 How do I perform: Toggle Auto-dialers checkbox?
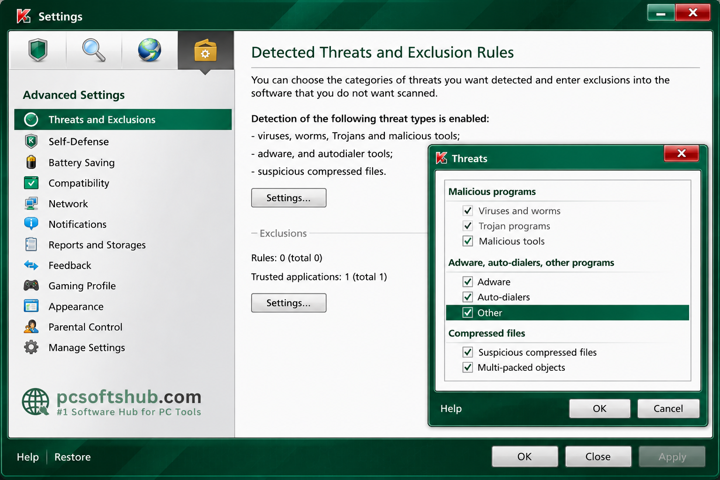click(468, 297)
